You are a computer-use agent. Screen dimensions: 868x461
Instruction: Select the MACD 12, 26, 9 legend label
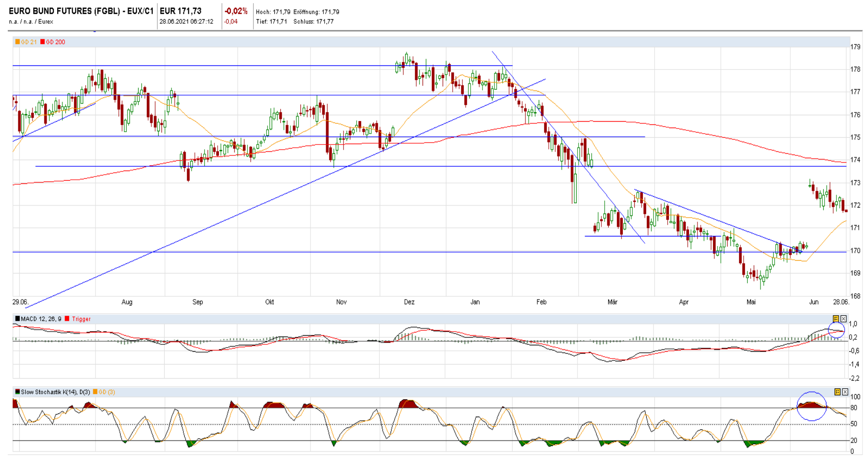[41, 319]
